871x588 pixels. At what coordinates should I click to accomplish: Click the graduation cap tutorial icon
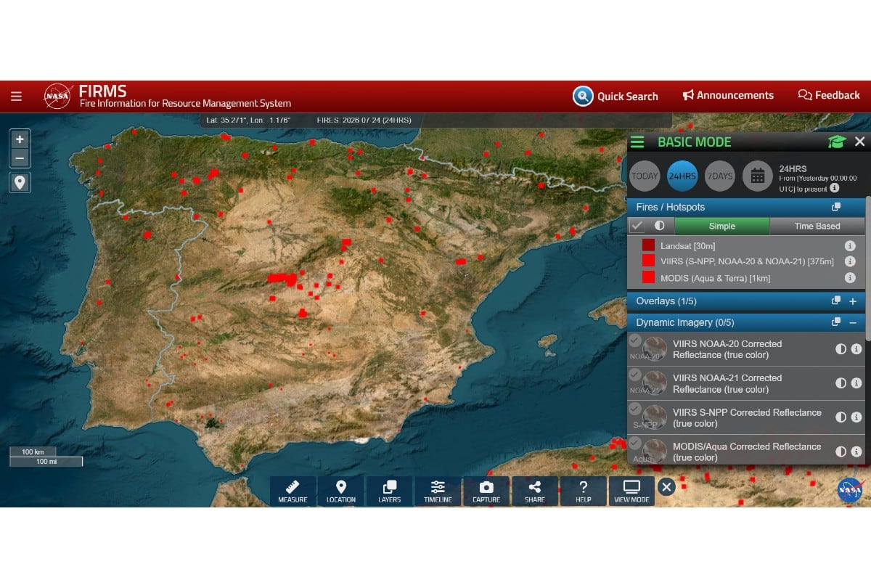pos(837,142)
